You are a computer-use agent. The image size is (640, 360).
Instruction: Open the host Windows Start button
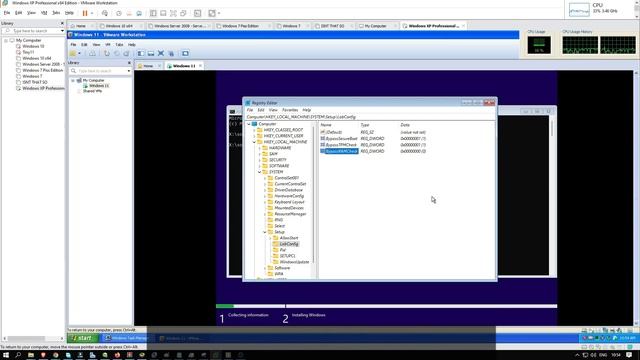tap(6, 355)
